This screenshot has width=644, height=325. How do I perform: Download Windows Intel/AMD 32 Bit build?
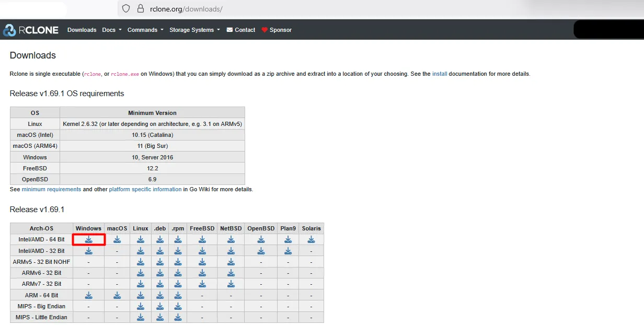88,251
